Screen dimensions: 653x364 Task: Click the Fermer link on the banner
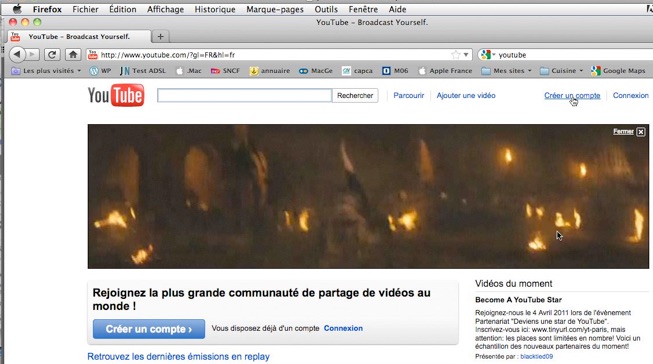click(x=623, y=132)
